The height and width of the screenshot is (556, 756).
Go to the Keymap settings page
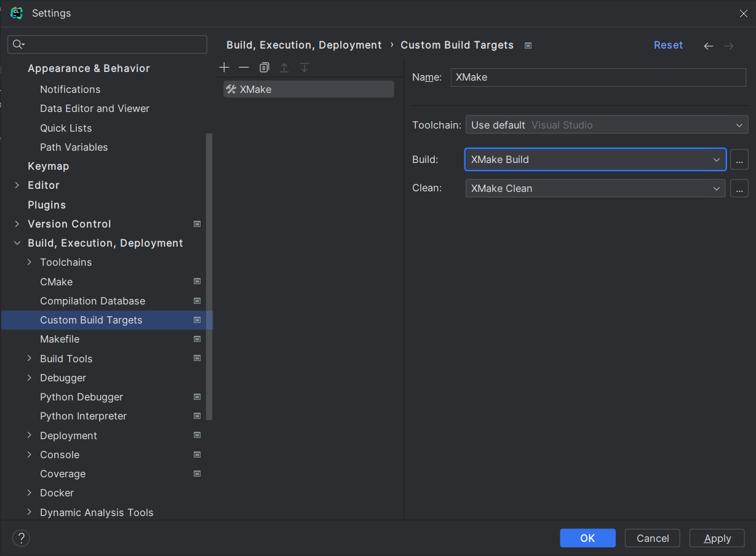(48, 166)
